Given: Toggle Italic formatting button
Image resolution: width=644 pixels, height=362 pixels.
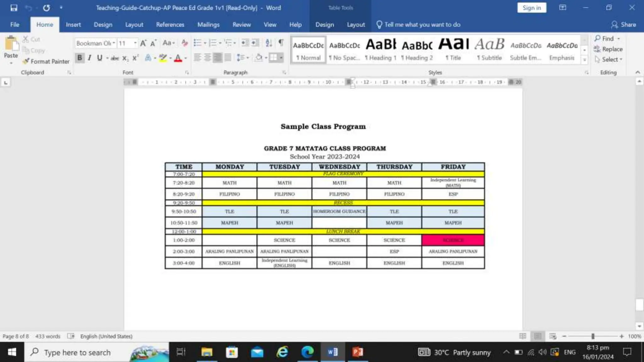Looking at the screenshot, I should coord(90,58).
